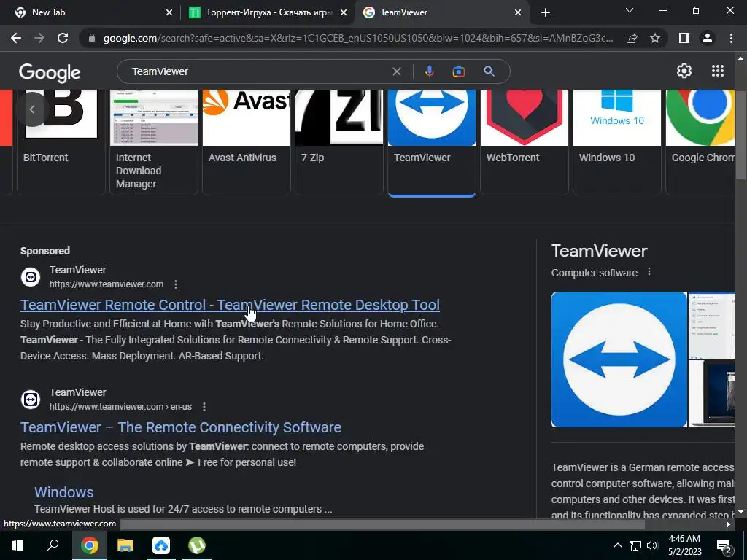Select the TeamViewer carousel card

click(432, 142)
